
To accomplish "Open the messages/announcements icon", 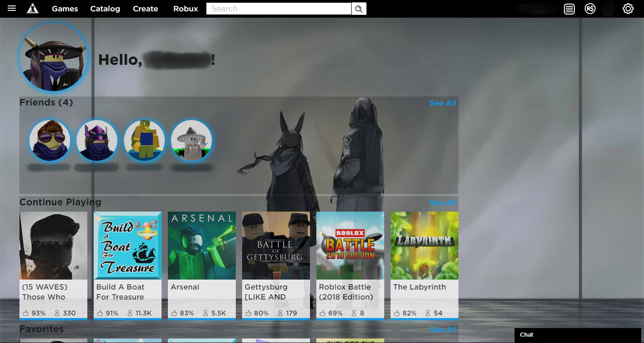I will click(x=569, y=9).
